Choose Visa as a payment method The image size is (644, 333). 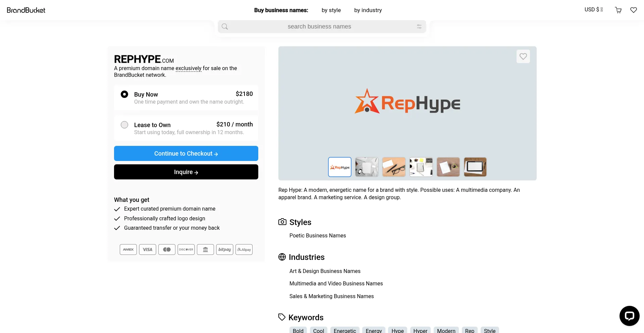147,249
